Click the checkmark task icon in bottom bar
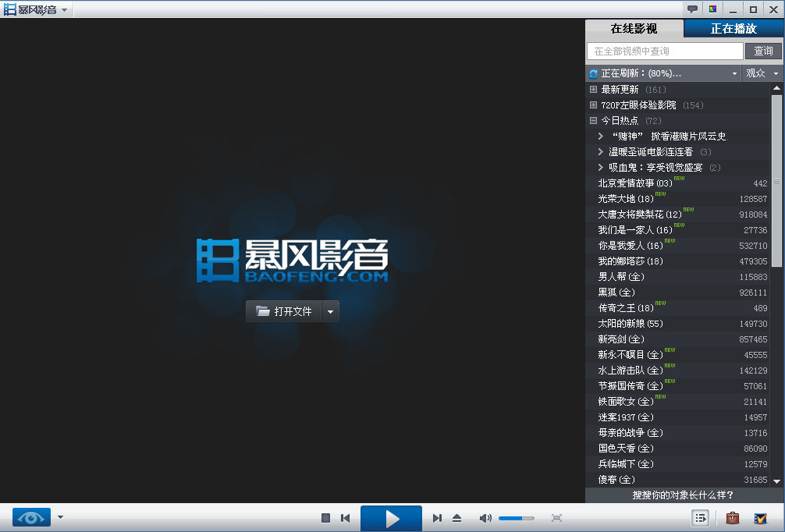Screen dimensions: 785x532 pyautogui.click(x=761, y=518)
